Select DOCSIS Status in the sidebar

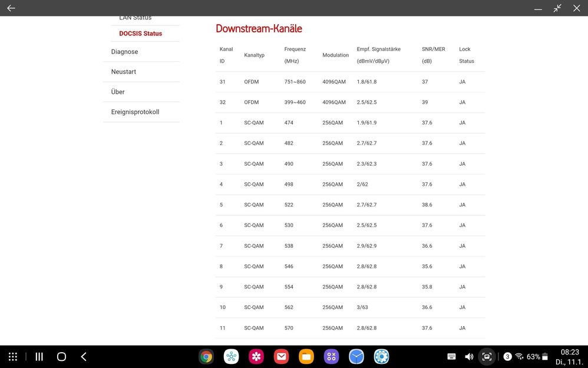(142, 33)
